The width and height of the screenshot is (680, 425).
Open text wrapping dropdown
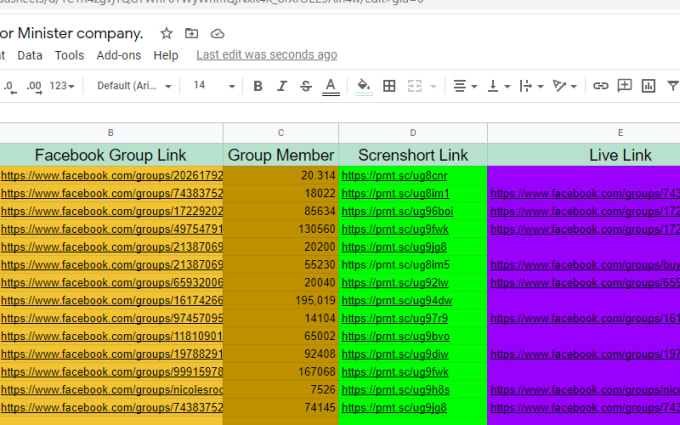tap(531, 86)
